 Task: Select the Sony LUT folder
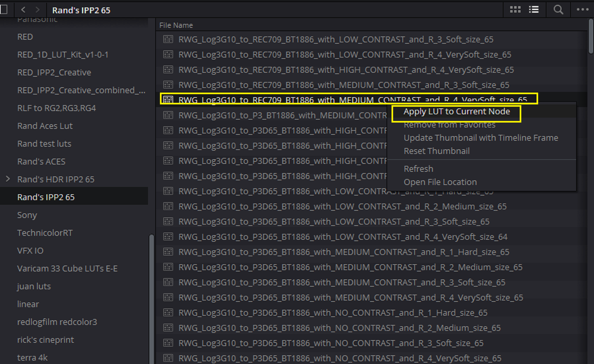[x=27, y=215]
